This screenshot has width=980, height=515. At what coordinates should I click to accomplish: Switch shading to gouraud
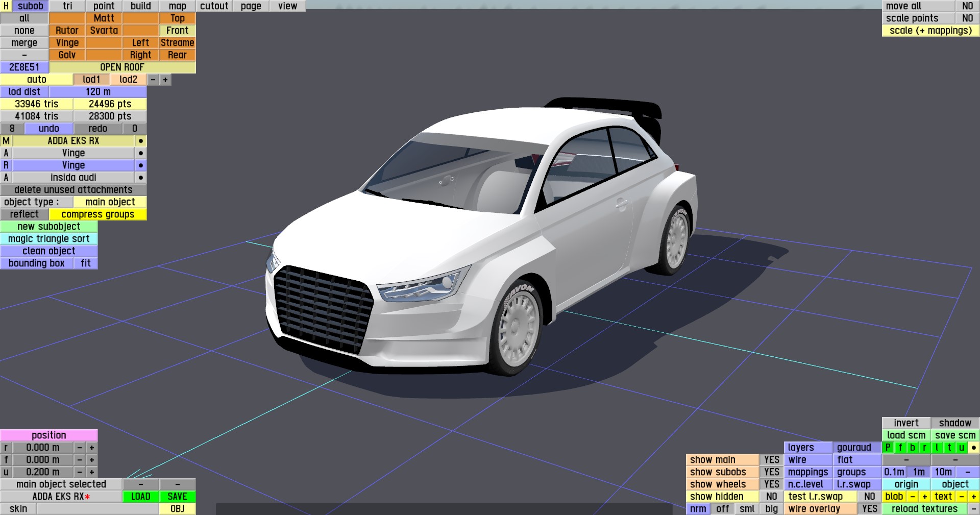(857, 447)
